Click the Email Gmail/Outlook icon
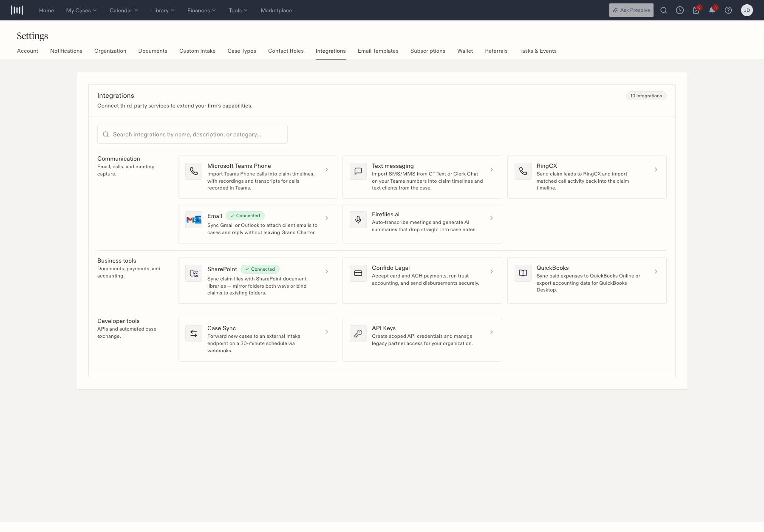Screen dimensions: 764x532 pos(194,220)
